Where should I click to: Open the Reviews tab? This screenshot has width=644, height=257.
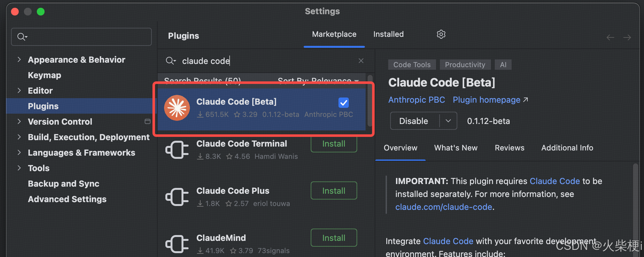(x=510, y=148)
